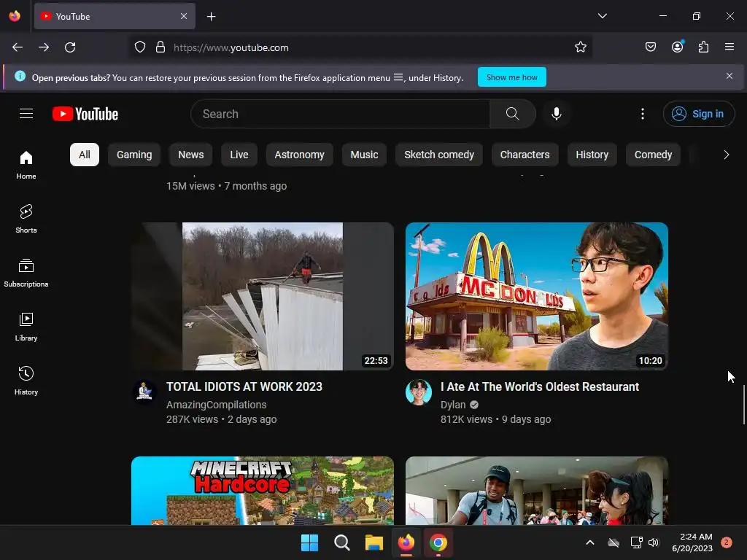This screenshot has width=747, height=560.
Task: Close the YouTube browser tab
Action: tap(184, 16)
